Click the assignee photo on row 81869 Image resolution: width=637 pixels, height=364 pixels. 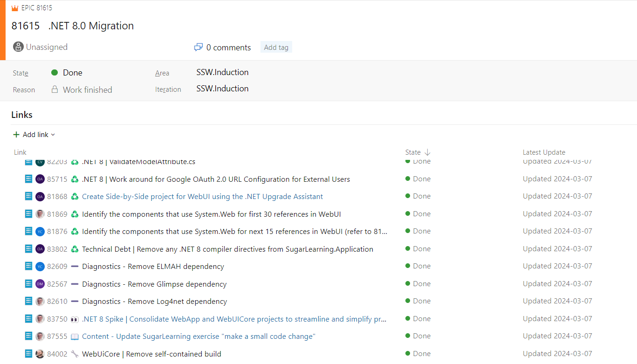pos(40,214)
